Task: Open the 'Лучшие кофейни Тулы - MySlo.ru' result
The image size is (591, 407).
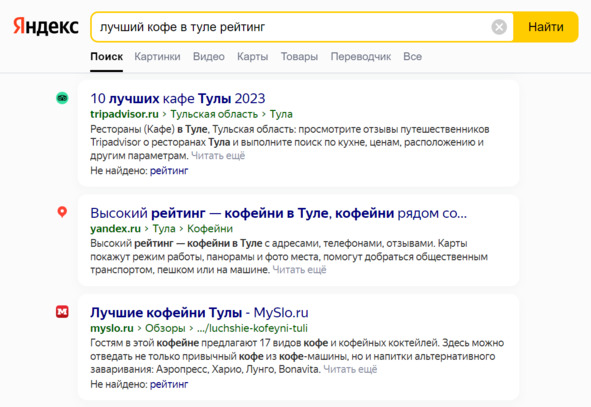Action: pyautogui.click(x=199, y=312)
